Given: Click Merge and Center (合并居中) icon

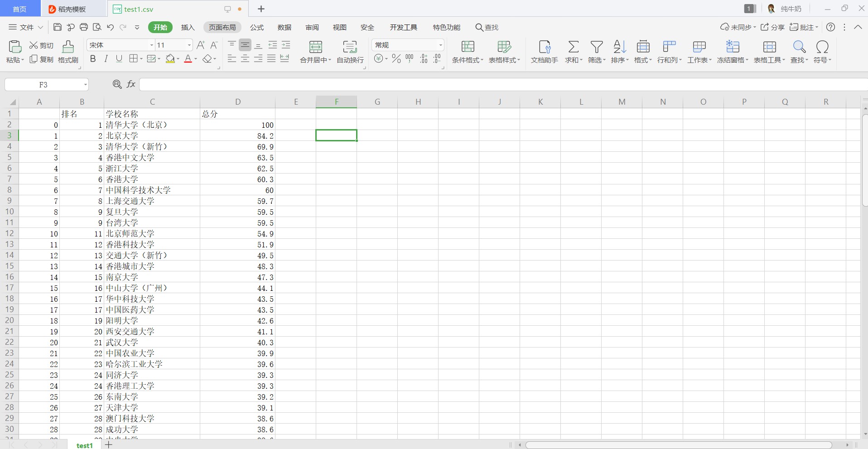Looking at the screenshot, I should point(315,47).
